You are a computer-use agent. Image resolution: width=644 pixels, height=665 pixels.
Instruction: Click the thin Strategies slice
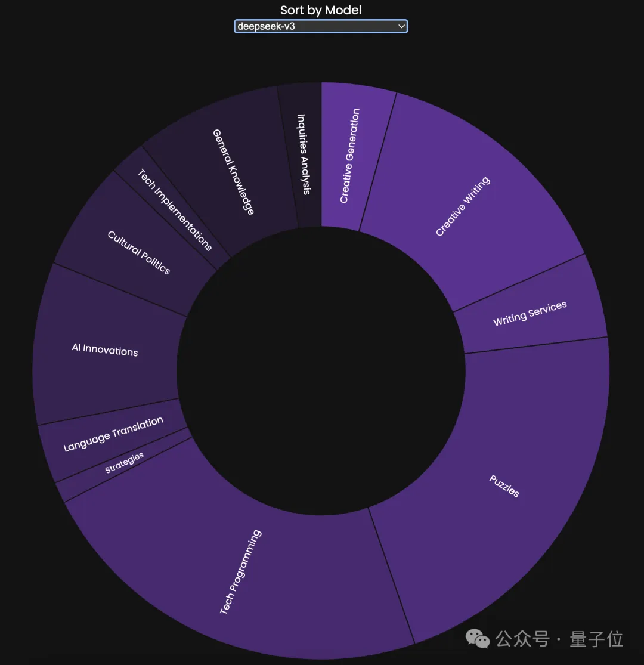(x=124, y=463)
